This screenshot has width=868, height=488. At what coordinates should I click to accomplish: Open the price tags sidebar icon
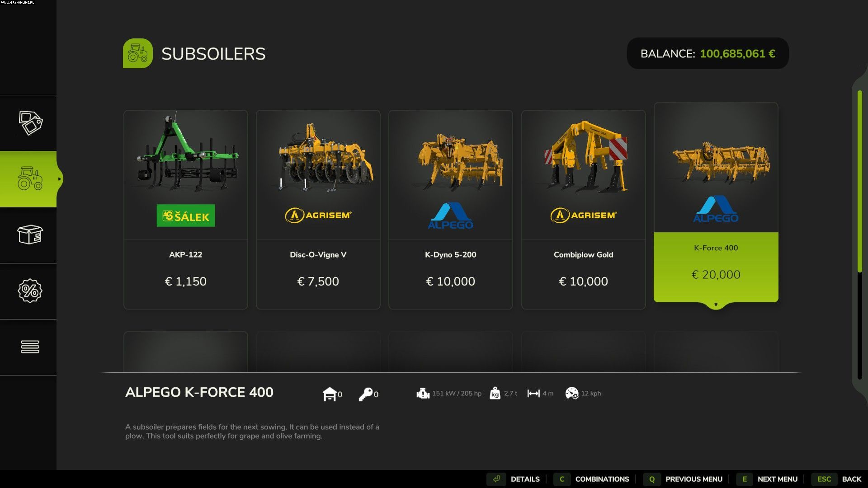(x=30, y=123)
